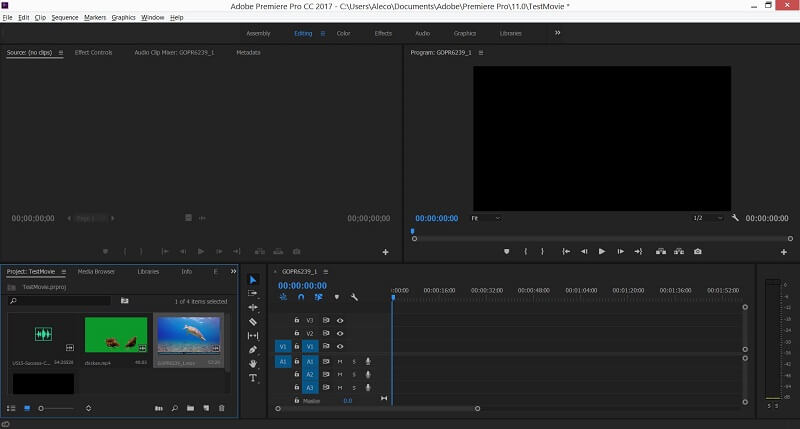Select the Selection arrow tool
Screen dimensions: 800x429
coord(253,280)
